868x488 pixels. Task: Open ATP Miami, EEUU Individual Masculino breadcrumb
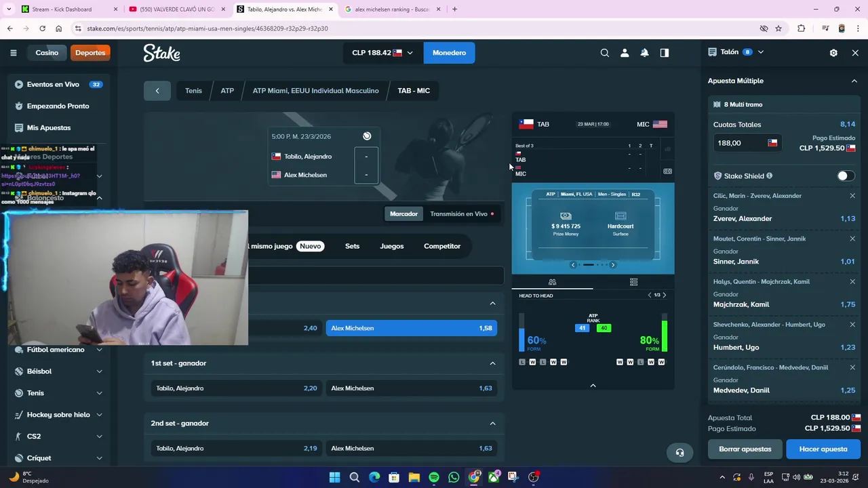pyautogui.click(x=316, y=91)
